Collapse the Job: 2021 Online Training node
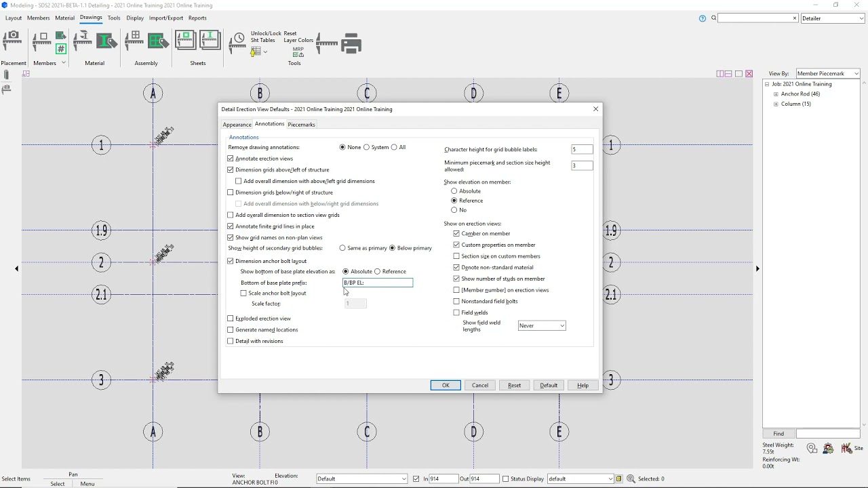Viewport: 868px width, 488px height. 767,84
